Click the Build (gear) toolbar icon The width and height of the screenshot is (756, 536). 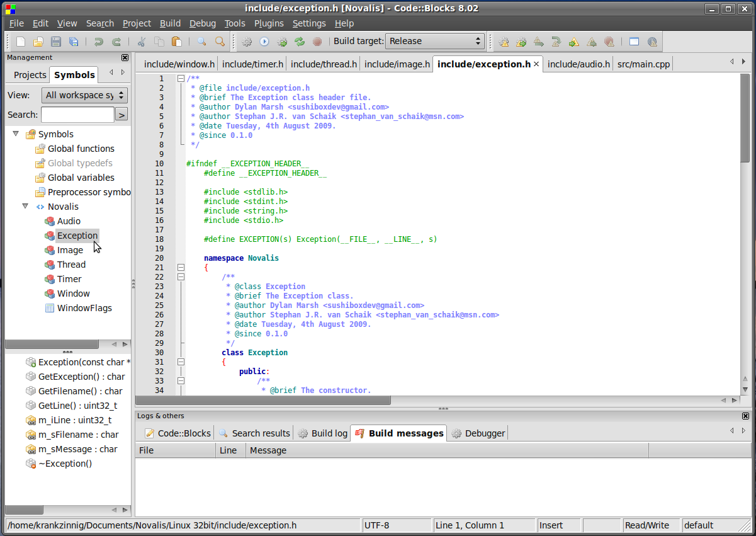(247, 41)
